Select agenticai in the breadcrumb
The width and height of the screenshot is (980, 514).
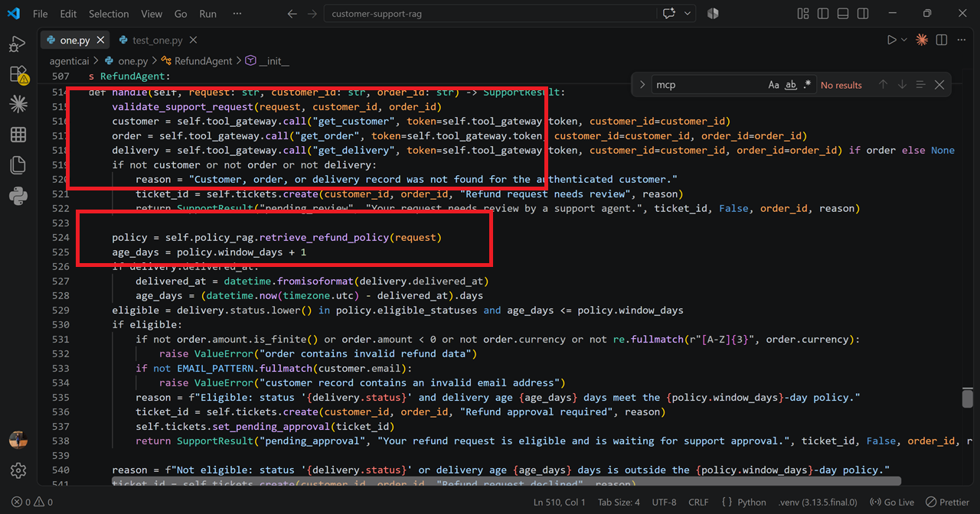coord(69,60)
